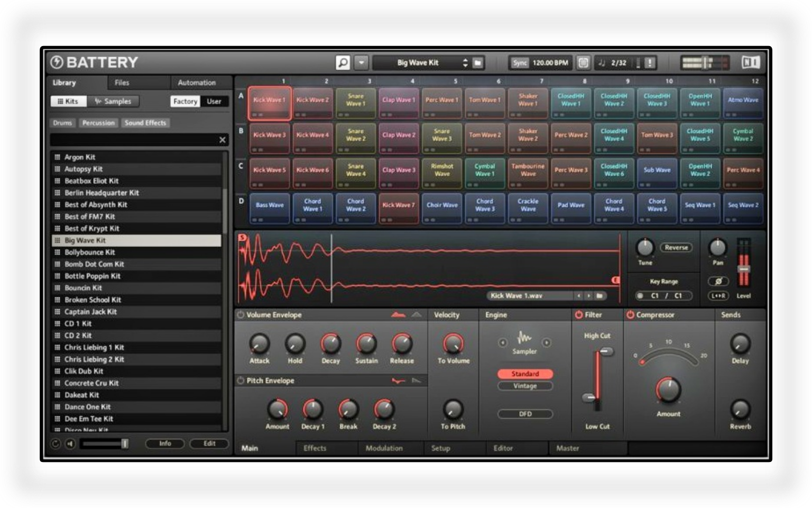This screenshot has width=812, height=508.
Task: Open the Files tab in browser
Action: coord(122,83)
